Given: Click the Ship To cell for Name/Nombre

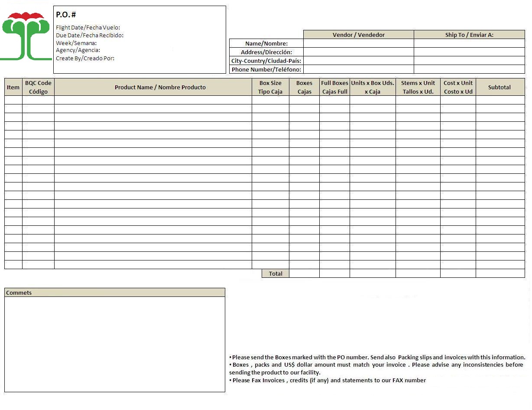Looking at the screenshot, I should 469,43.
